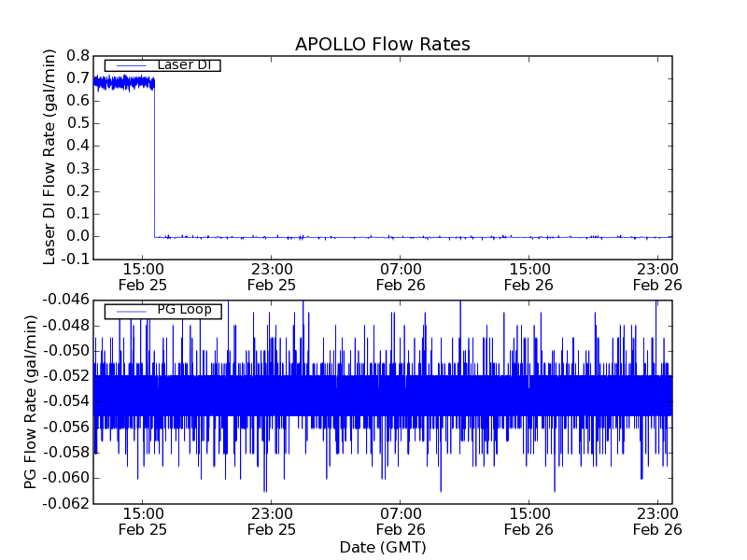Select the 0.5 tick label on Laser DI axis
Screen dimensions: 747x560
tap(78, 123)
